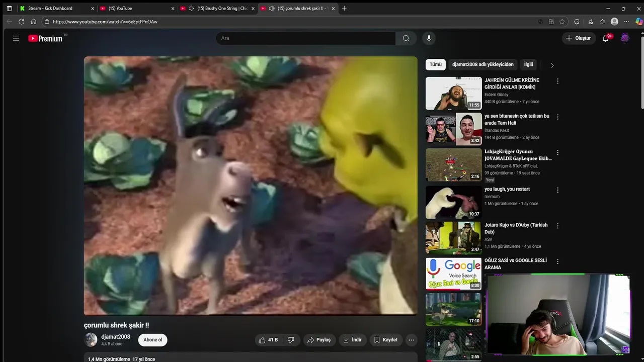Open ya sen bitanesin video thumbnail
The image size is (644, 362).
pyautogui.click(x=454, y=129)
